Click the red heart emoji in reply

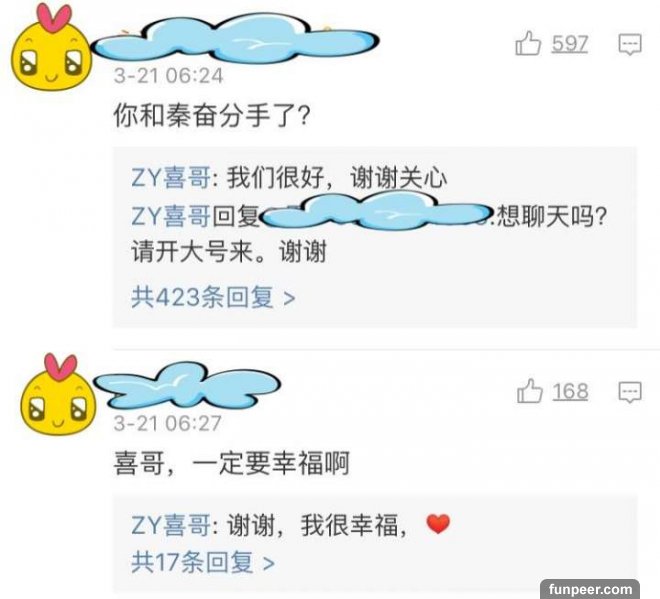[438, 524]
